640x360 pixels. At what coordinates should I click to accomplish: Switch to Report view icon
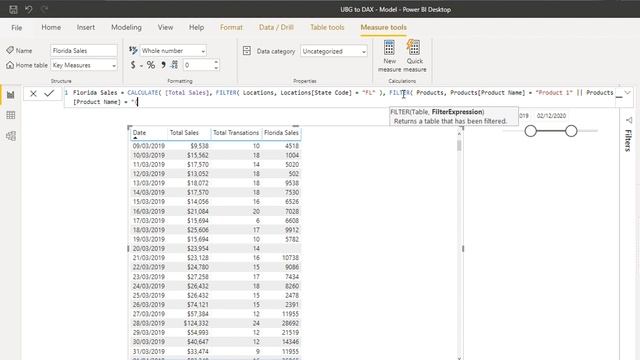pos(11,95)
